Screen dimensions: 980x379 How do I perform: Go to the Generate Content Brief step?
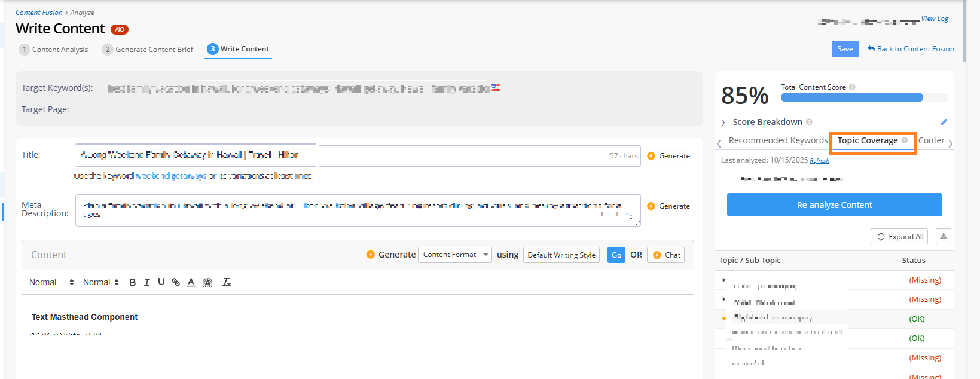pos(148,50)
